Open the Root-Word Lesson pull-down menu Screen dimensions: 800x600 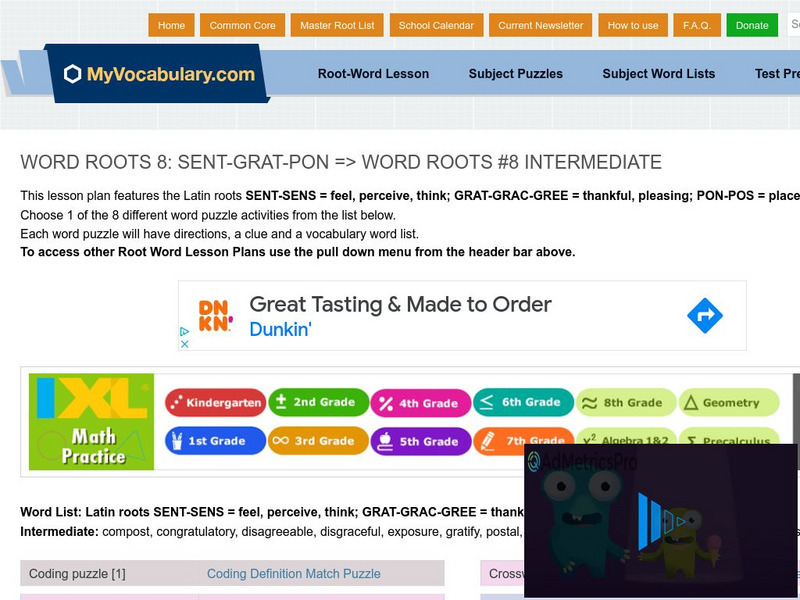coord(373,74)
